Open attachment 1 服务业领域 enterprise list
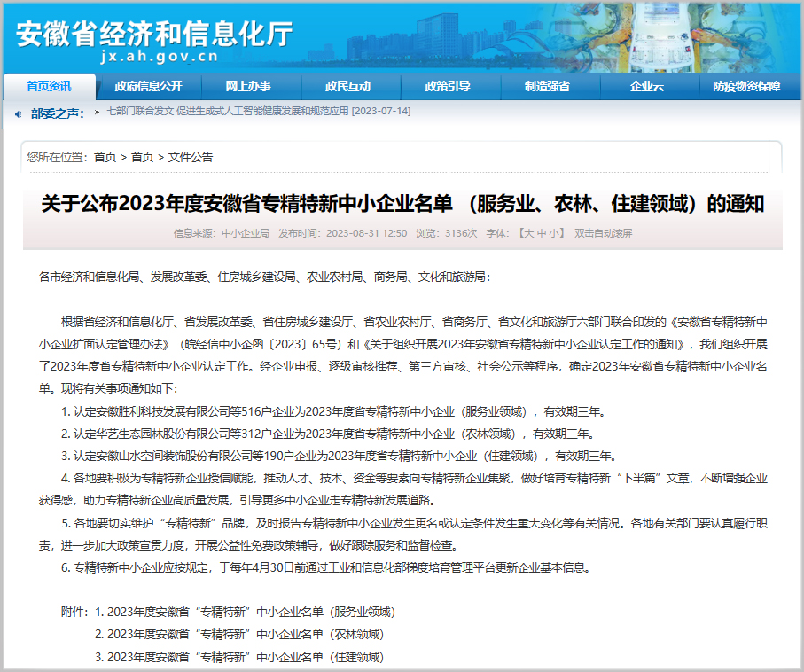The width and height of the screenshot is (804, 672). click(245, 612)
